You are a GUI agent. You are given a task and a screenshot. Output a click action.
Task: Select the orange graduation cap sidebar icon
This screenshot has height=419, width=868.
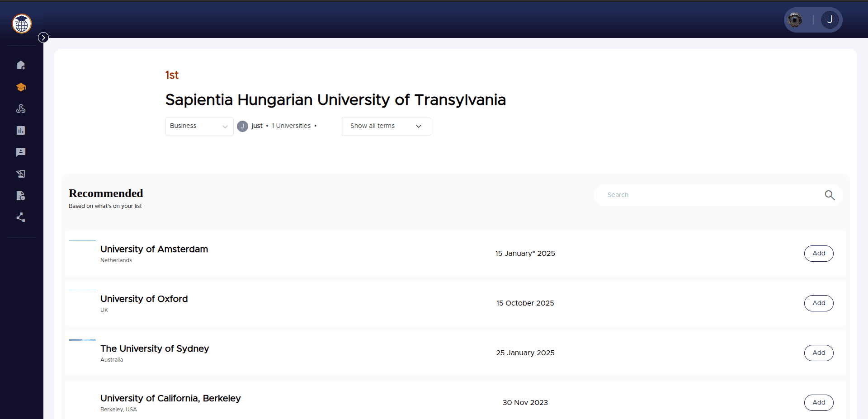coord(21,87)
